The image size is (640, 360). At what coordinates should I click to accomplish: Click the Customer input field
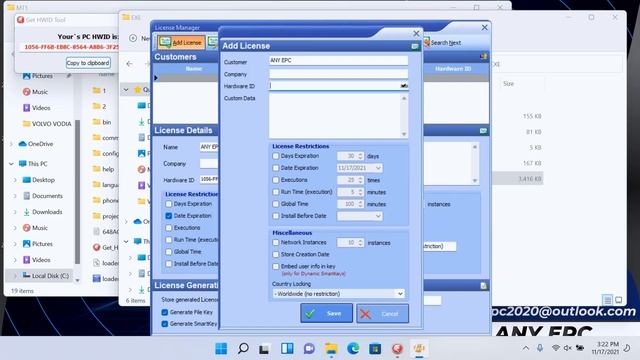coord(338,60)
